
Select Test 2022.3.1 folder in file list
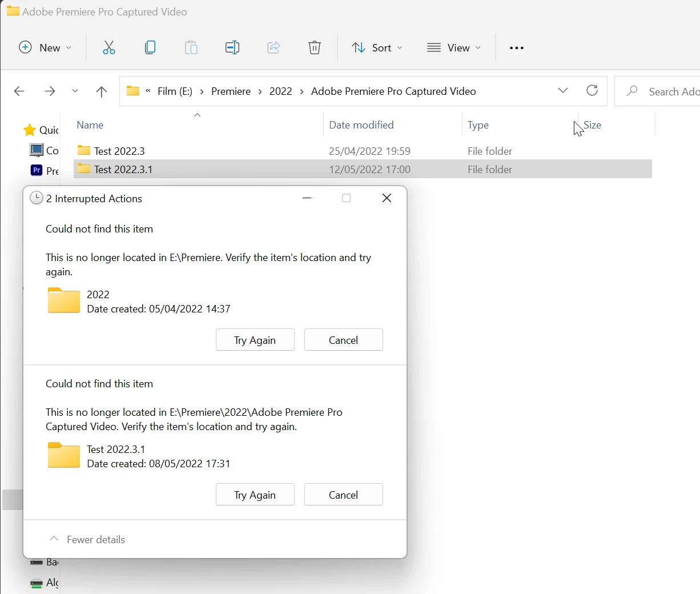point(363,169)
